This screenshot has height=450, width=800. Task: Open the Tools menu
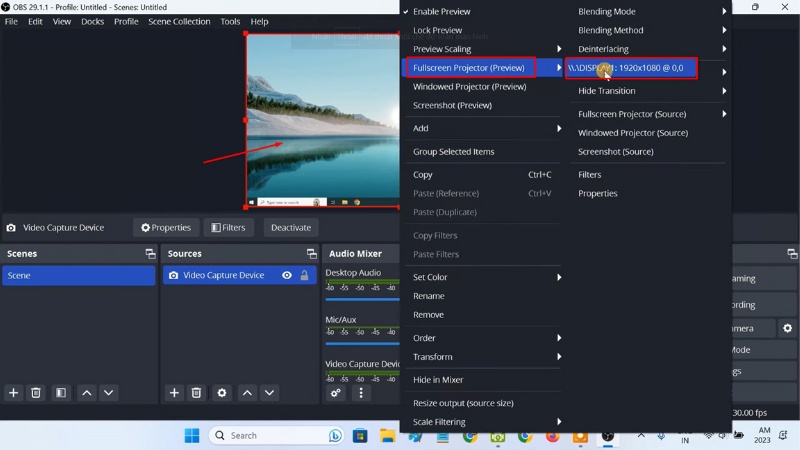230,21
